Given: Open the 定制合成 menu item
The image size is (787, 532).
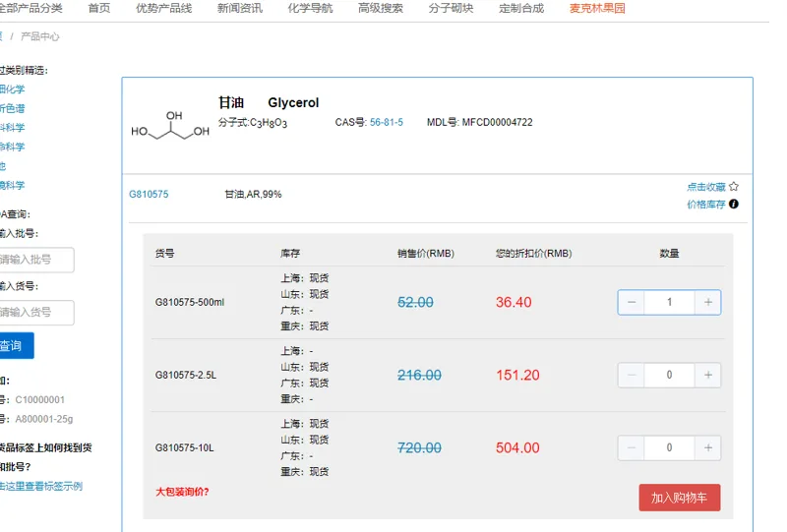Looking at the screenshot, I should tap(521, 8).
